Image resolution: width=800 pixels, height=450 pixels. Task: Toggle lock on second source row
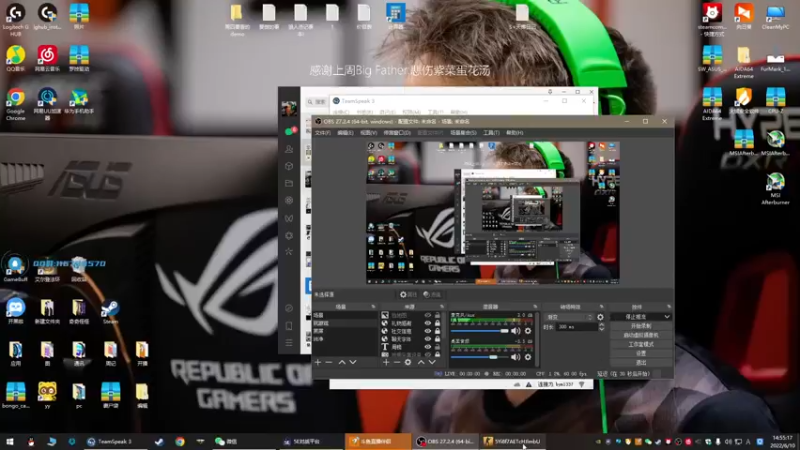437,323
